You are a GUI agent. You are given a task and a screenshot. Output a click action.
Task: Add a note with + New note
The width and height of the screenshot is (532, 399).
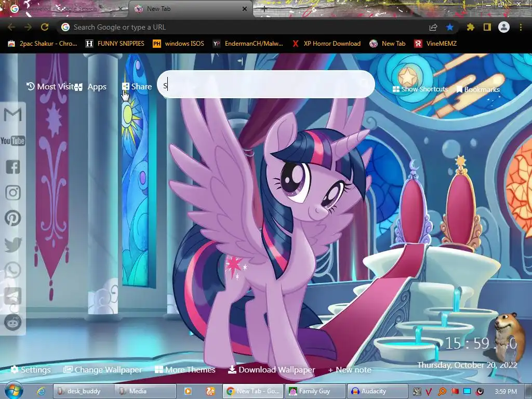pos(350,370)
